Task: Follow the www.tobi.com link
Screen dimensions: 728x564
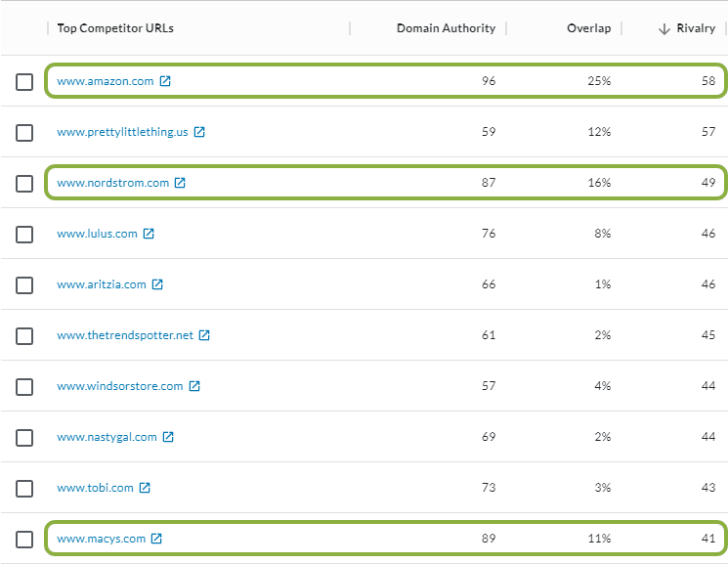Action: (x=95, y=488)
